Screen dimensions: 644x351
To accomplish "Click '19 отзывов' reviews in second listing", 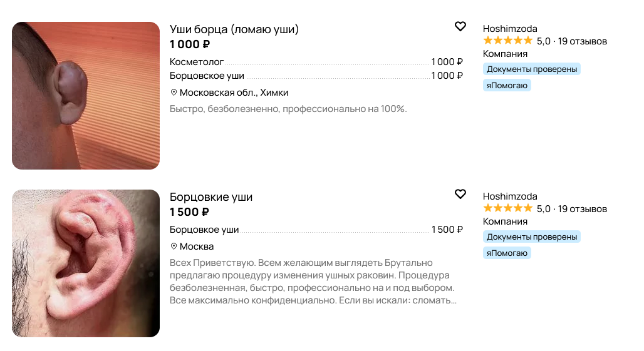I will point(582,209).
